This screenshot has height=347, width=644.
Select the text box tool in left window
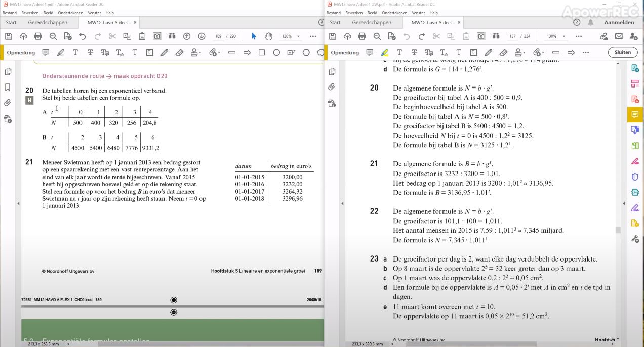tap(149, 52)
